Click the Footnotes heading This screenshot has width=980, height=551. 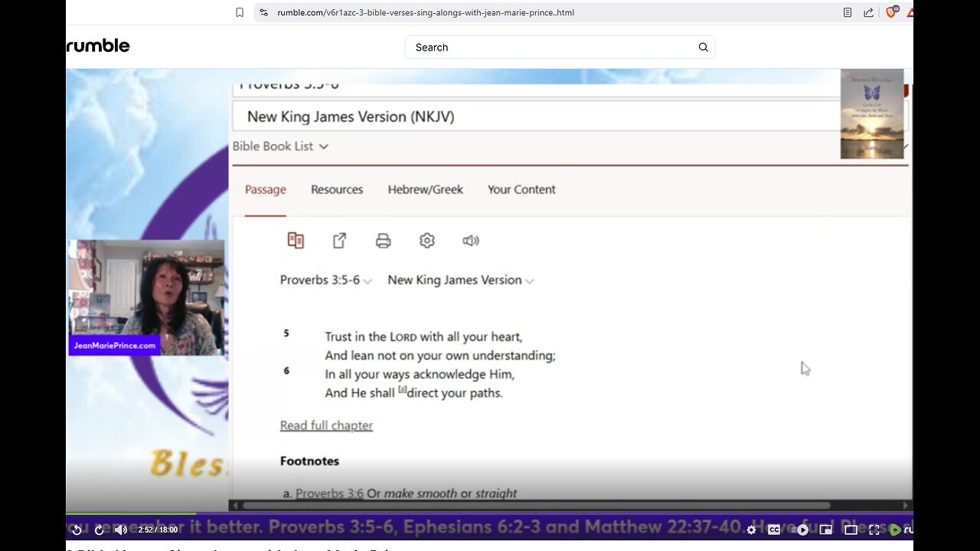click(x=309, y=461)
